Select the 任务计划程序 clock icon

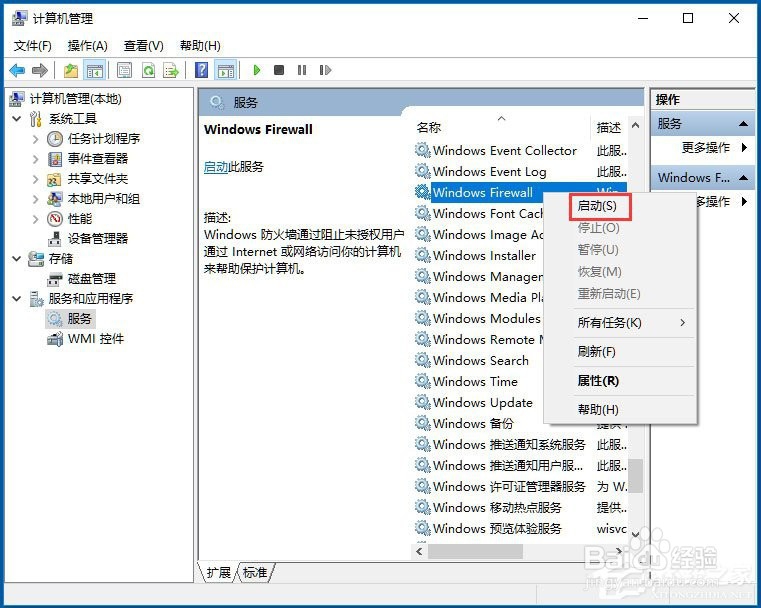point(55,139)
